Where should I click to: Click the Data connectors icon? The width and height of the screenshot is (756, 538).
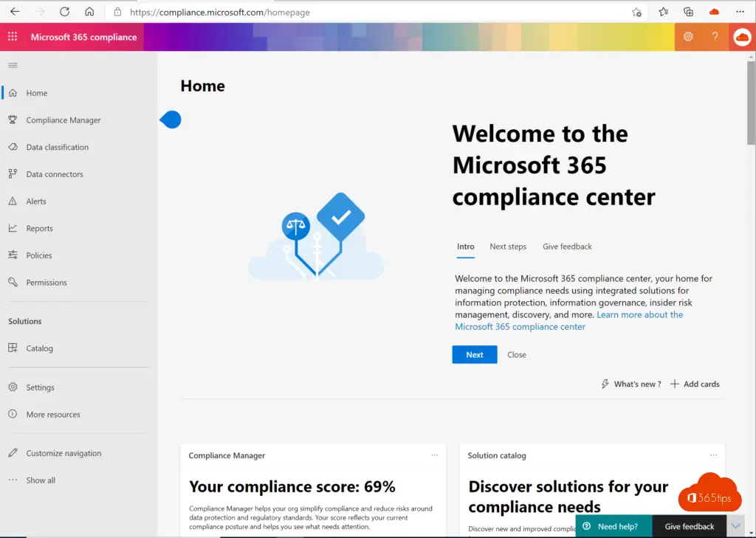pos(13,173)
